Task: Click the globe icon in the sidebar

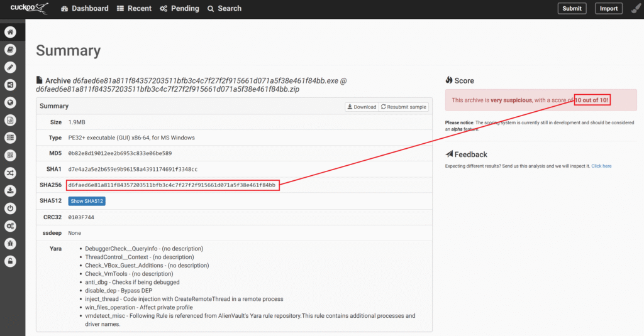Action: tap(10, 102)
